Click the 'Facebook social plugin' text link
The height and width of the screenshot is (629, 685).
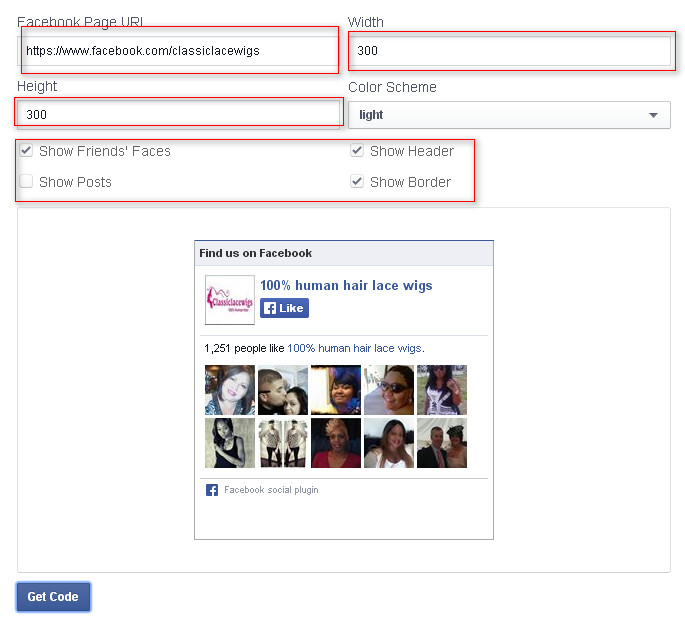tap(271, 490)
